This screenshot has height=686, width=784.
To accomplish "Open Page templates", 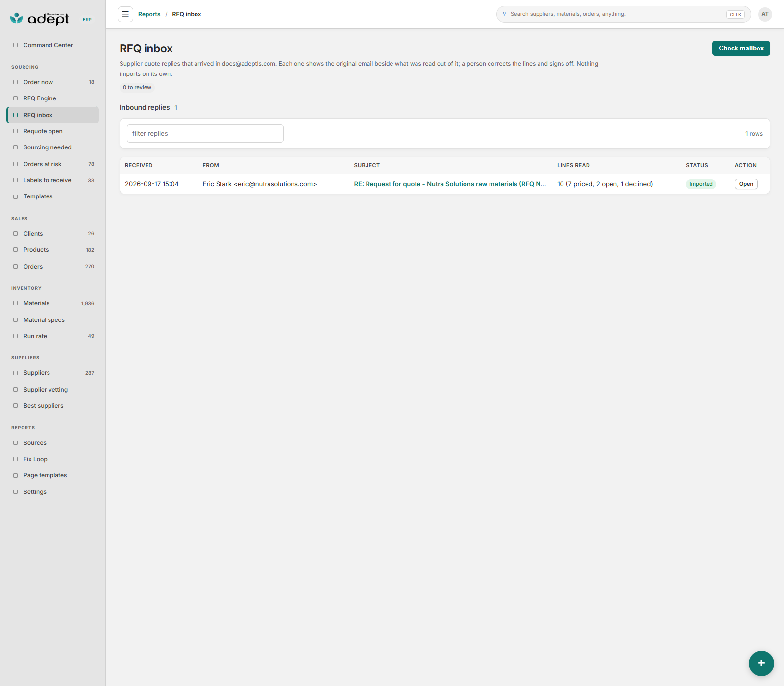I will click(x=53, y=475).
